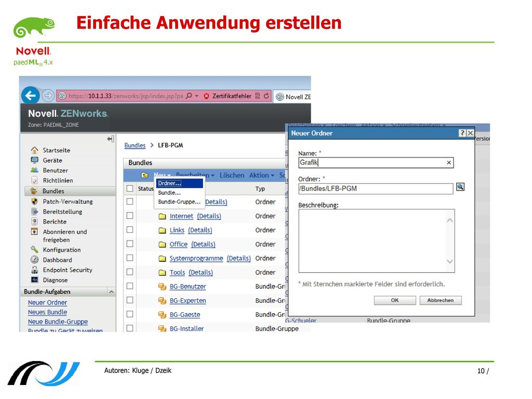532x399 pixels.
Task: Browse folders with the magnifier icon in dialog
Action: (460, 187)
